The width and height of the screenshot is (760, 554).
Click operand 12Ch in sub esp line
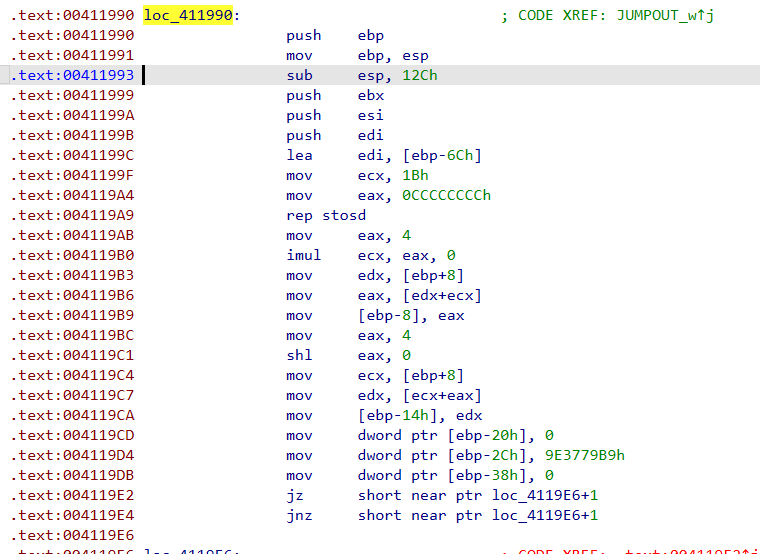[x=420, y=75]
